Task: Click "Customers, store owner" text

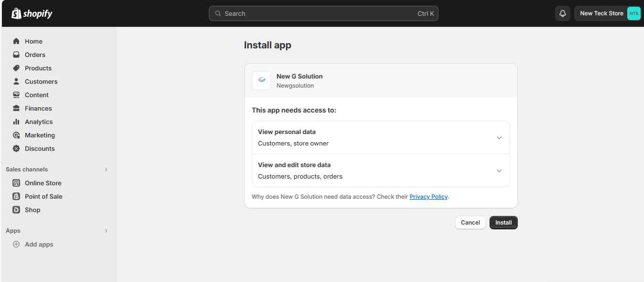Action: click(293, 143)
